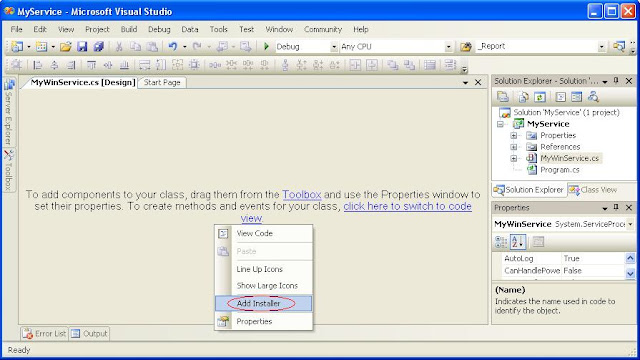Click View Class Diagram icon in Solution Explorer
The width and height of the screenshot is (640, 360).
point(593,97)
